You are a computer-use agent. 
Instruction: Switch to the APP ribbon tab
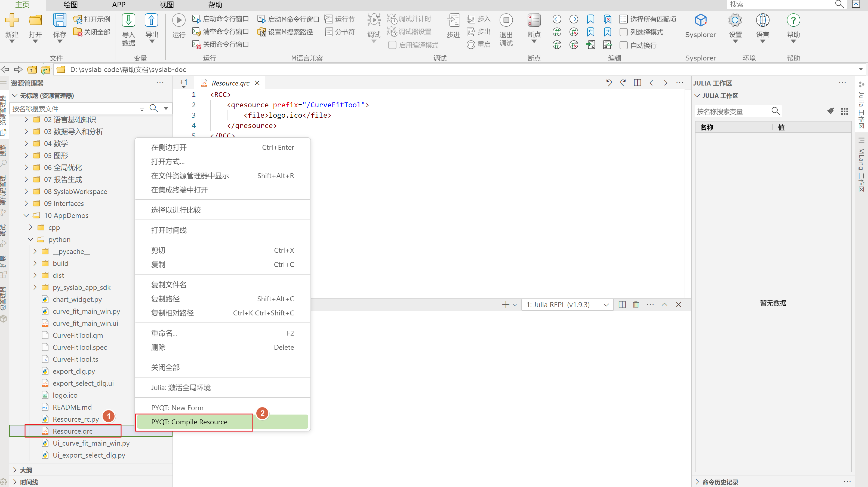coord(119,5)
